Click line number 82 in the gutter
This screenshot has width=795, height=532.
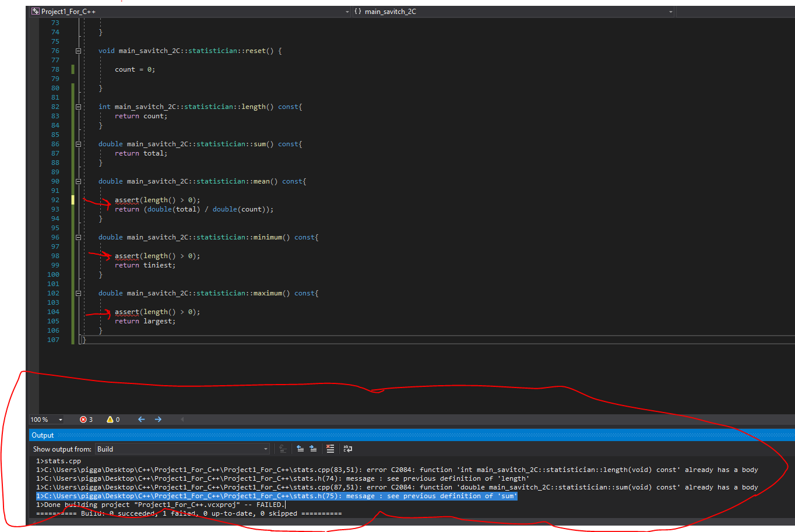(55, 107)
